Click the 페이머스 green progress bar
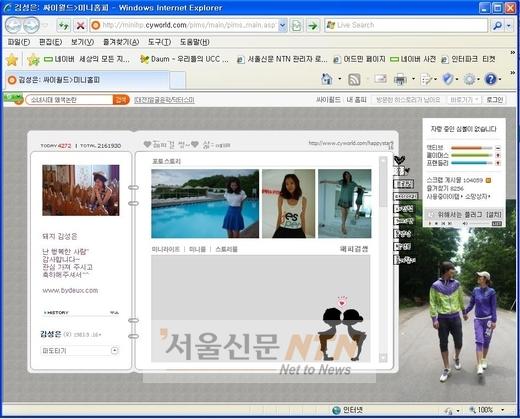Screen dimensions: 520x419 [471, 155]
